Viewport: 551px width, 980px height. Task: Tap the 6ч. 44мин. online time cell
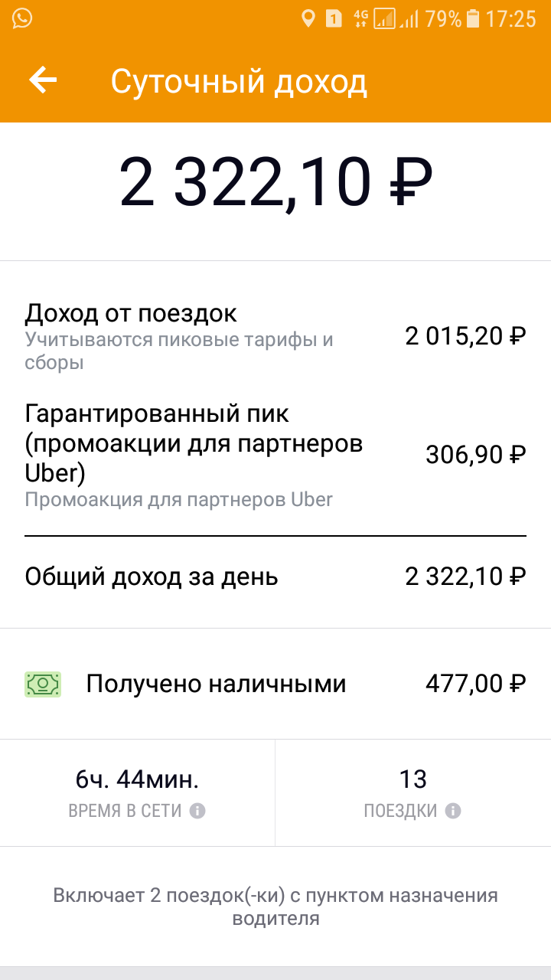[138, 792]
